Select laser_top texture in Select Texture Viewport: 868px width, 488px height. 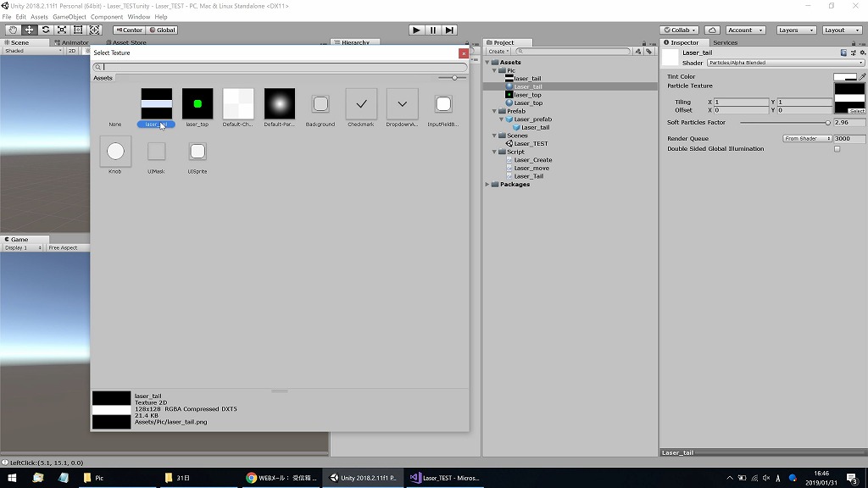(x=198, y=103)
